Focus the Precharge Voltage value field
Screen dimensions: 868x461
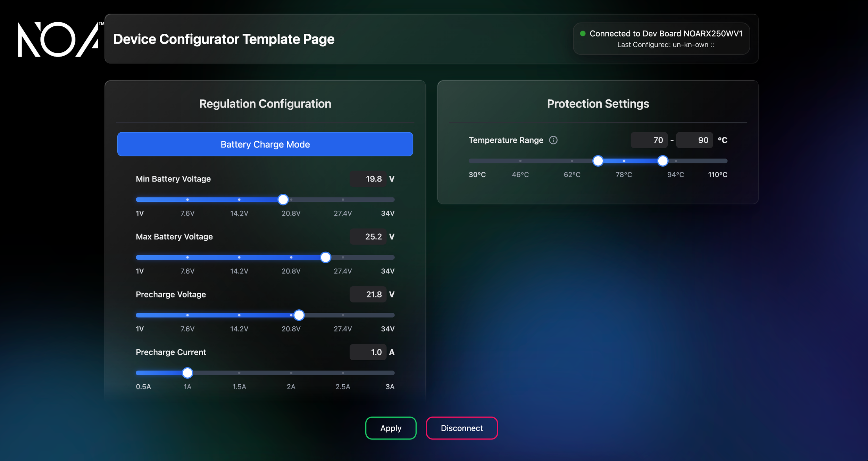coord(368,294)
